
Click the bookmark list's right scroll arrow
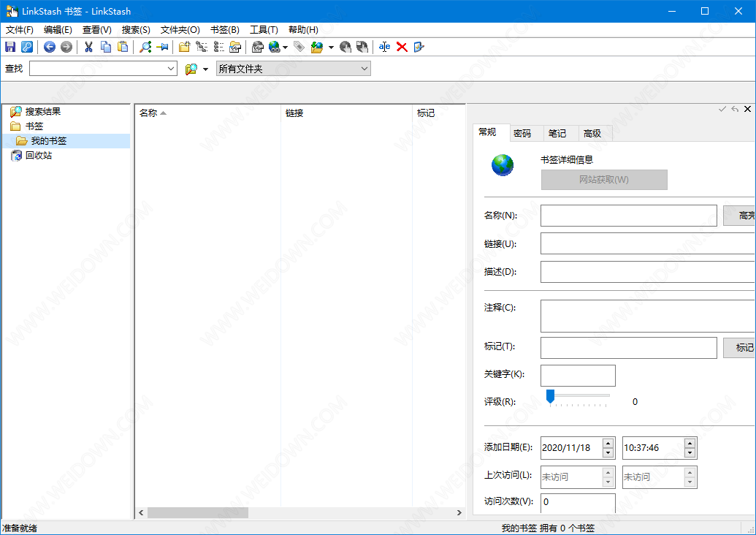459,512
